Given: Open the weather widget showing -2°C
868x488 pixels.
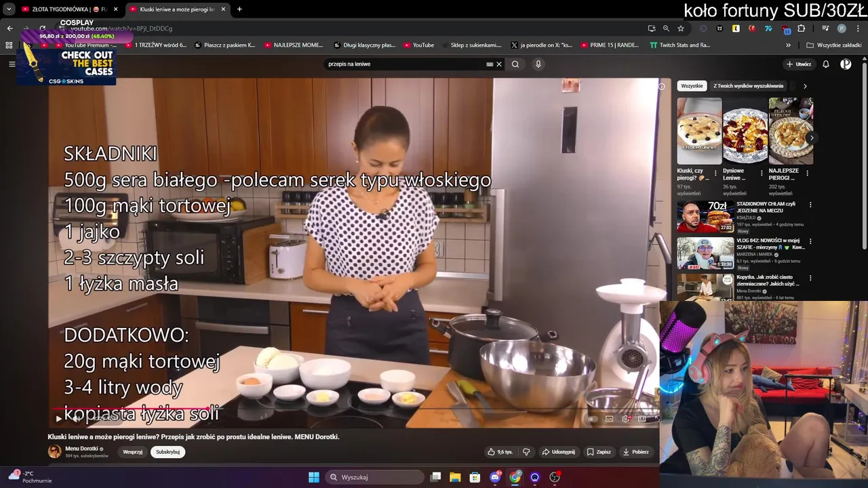Looking at the screenshot, I should 28,476.
